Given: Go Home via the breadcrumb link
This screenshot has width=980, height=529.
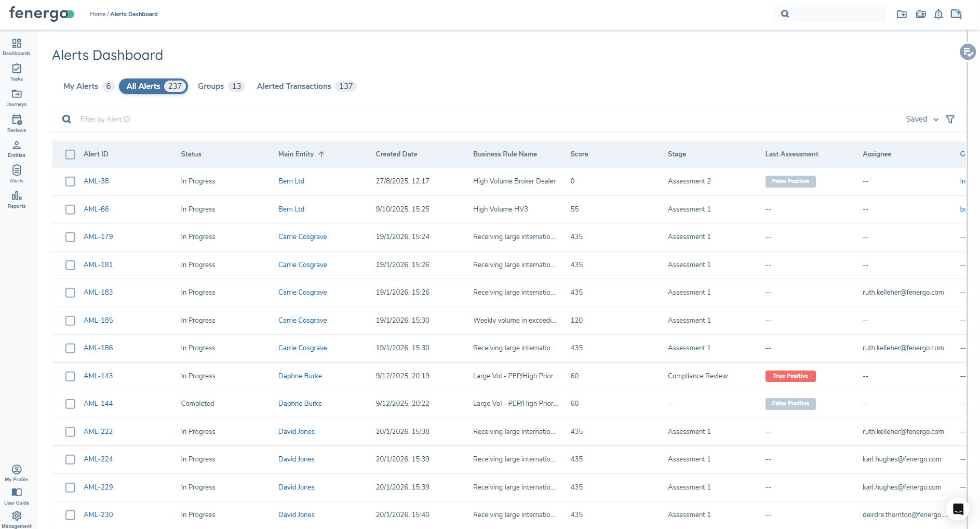Looking at the screenshot, I should point(97,14).
